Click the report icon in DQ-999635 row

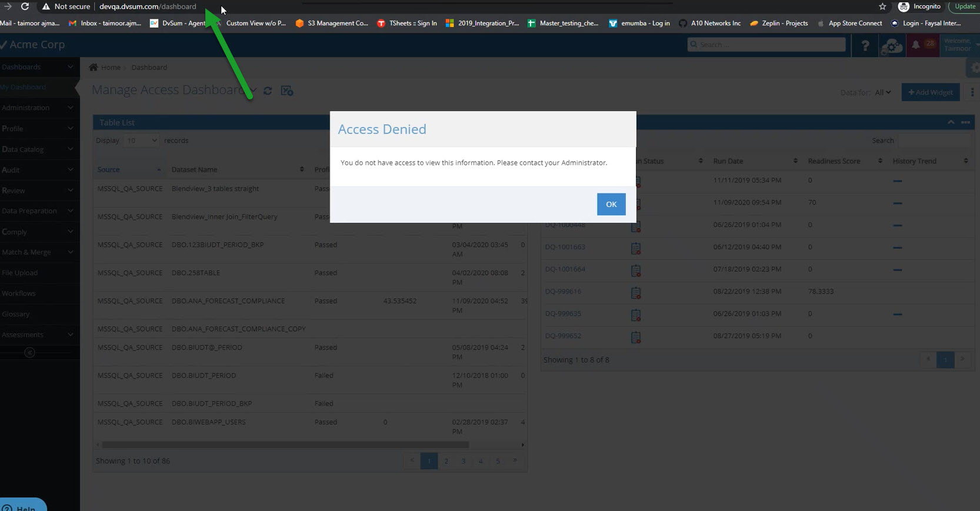(636, 315)
